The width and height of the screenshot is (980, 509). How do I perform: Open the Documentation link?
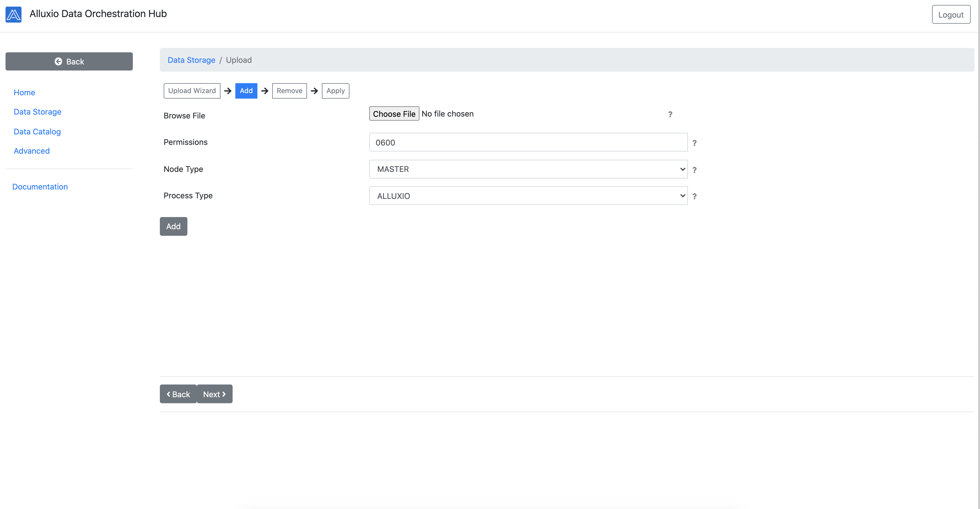(40, 187)
